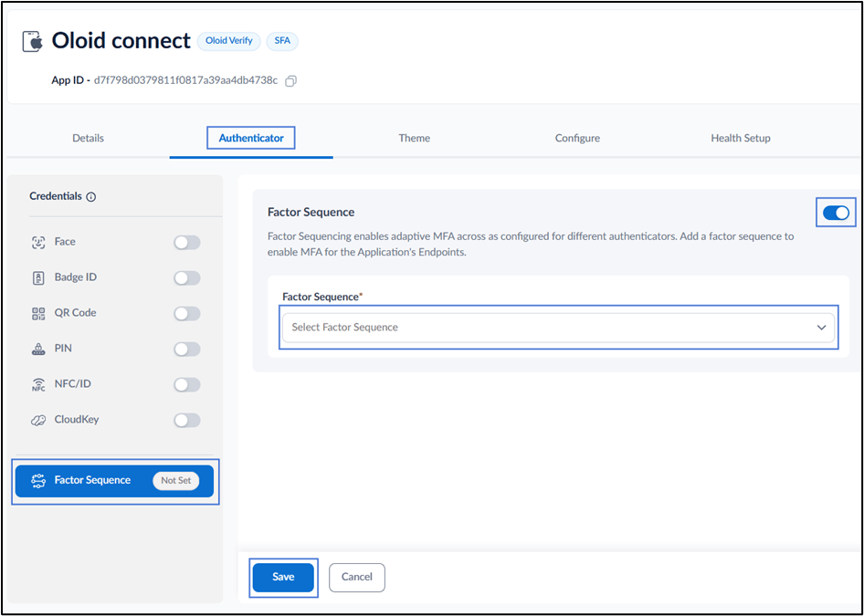
Task: Click the required Factor Sequence field label
Action: (x=323, y=297)
